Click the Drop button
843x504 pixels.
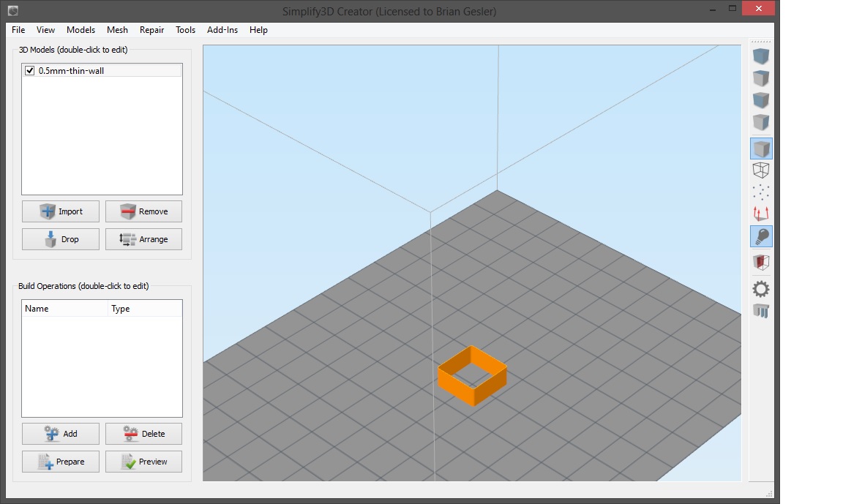tap(61, 239)
